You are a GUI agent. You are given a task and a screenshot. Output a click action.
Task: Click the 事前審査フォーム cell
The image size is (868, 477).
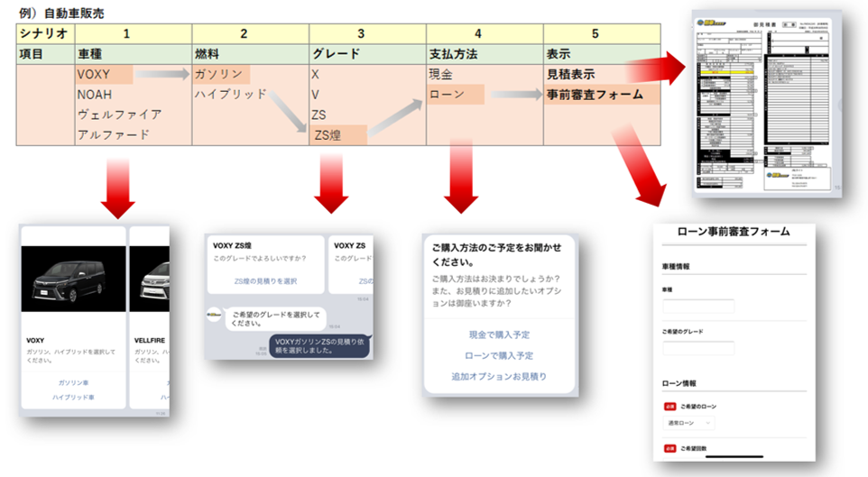point(596,94)
